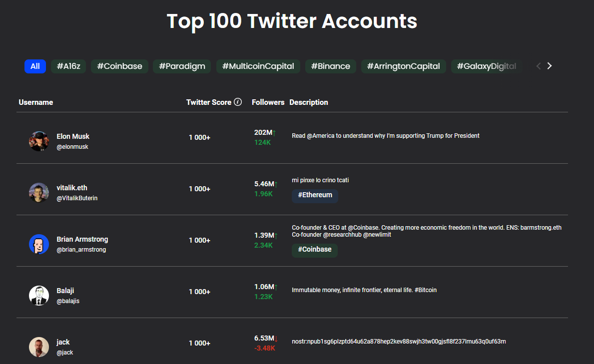Show #MulticoinCapital accounts

pos(258,66)
